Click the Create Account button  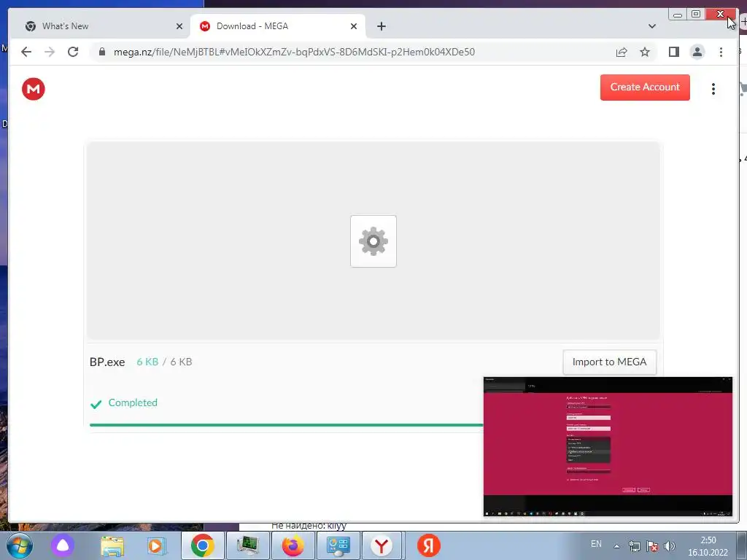tap(645, 87)
